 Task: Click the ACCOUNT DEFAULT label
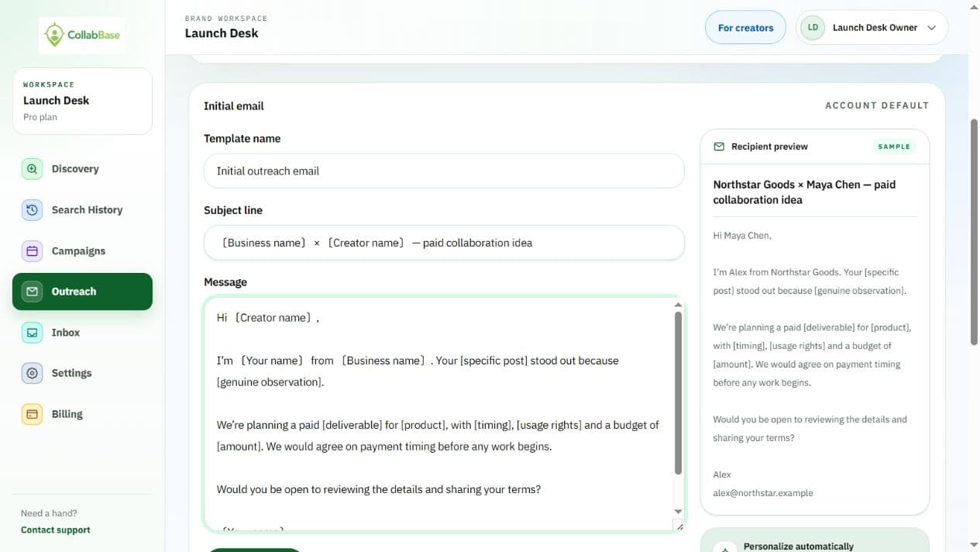point(877,105)
